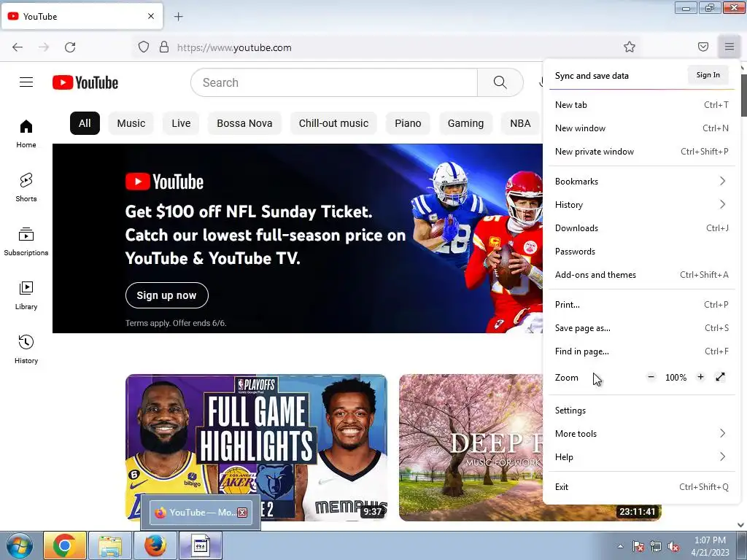Click the address bar URL
The width and height of the screenshot is (747, 560).
pos(234,47)
